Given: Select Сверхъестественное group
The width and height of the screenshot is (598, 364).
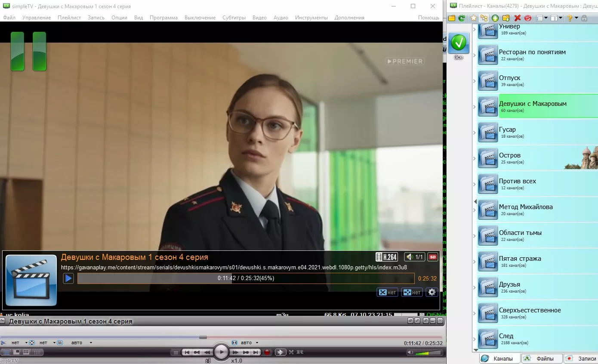Looking at the screenshot, I should coord(538,313).
